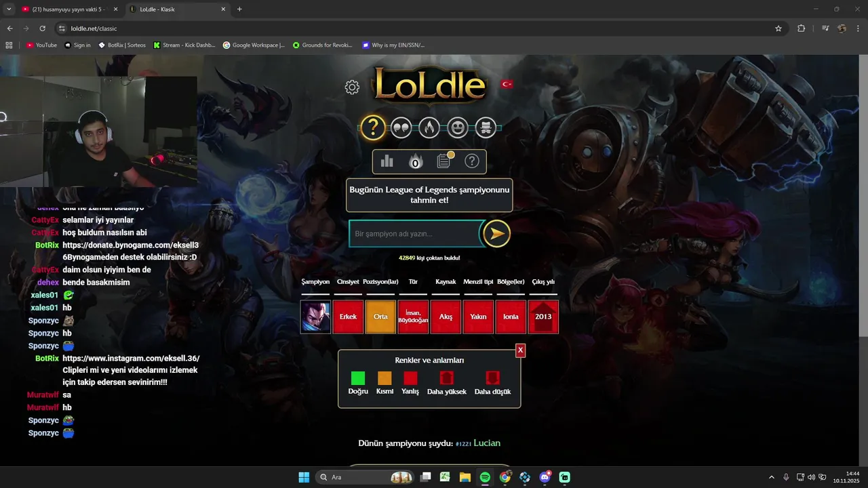Viewport: 868px width, 488px height.
Task: Click the İnsan, Büyüdoğan species cell
Action: [413, 317]
